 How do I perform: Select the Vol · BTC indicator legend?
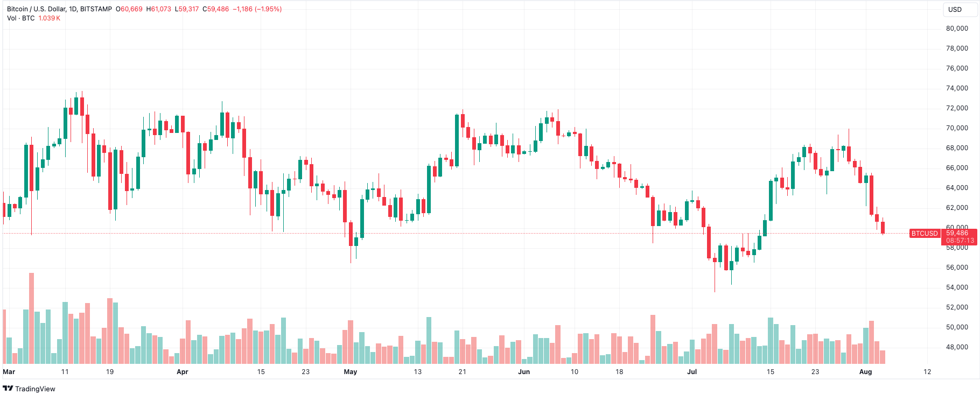click(x=21, y=18)
